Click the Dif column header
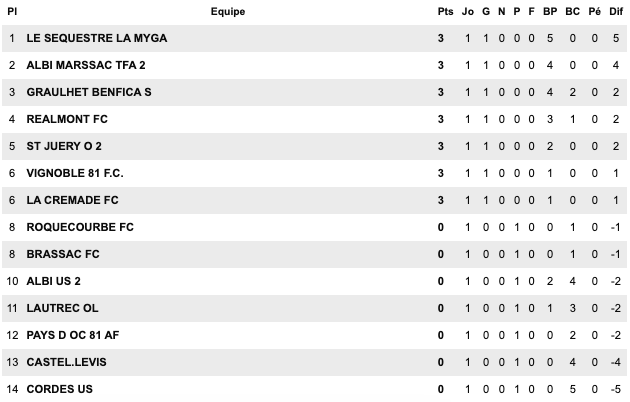Screen dimensions: 630x402 tap(616, 12)
